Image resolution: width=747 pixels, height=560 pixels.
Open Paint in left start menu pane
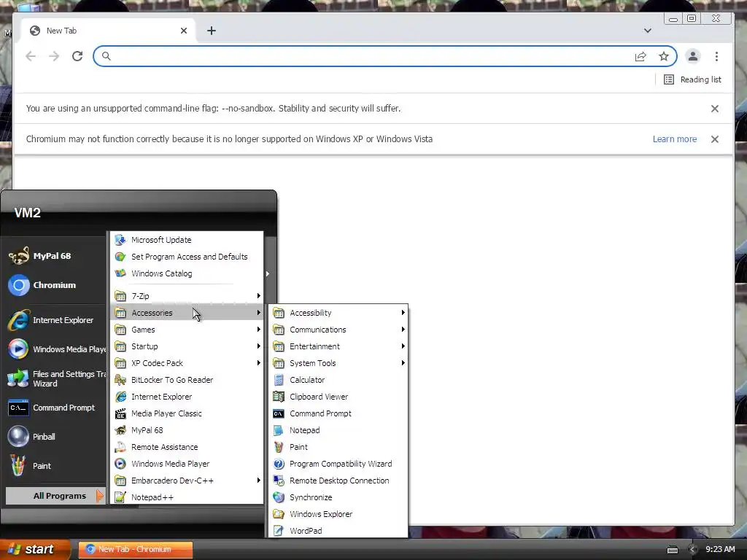coord(53,466)
